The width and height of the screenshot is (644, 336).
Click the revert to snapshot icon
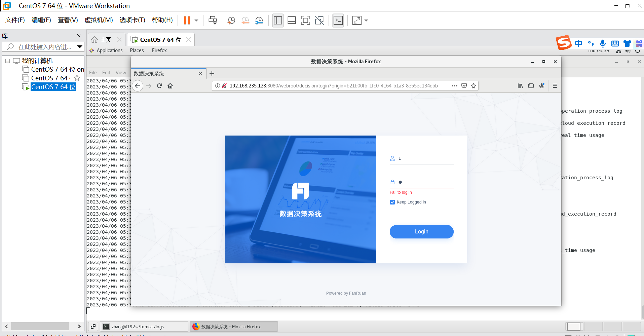245,21
